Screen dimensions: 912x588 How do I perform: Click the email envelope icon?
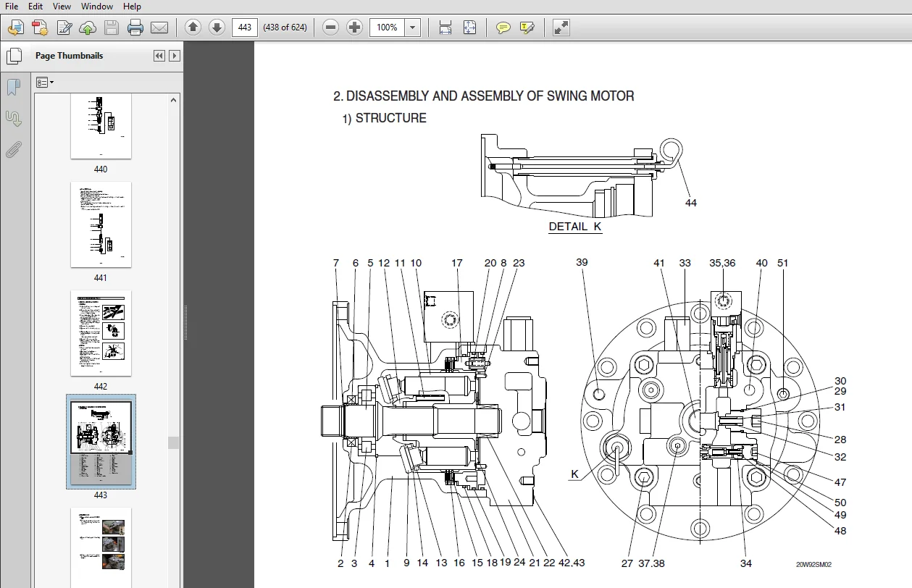159,28
